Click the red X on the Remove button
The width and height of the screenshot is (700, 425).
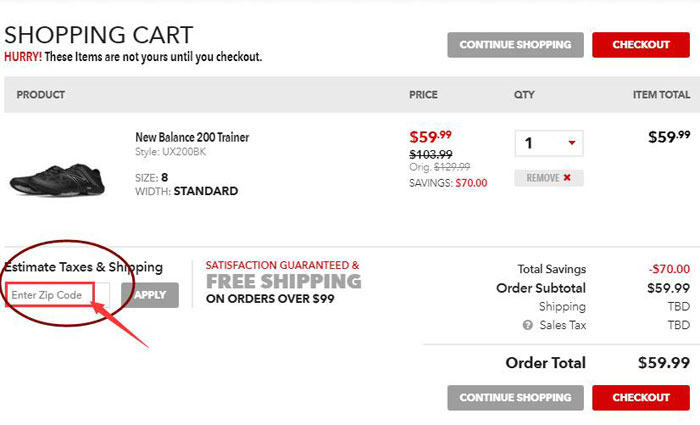(x=567, y=178)
